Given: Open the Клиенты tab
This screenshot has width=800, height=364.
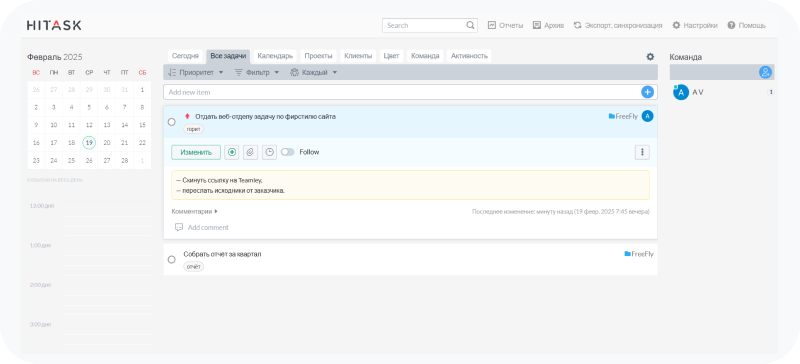Looking at the screenshot, I should click(358, 56).
